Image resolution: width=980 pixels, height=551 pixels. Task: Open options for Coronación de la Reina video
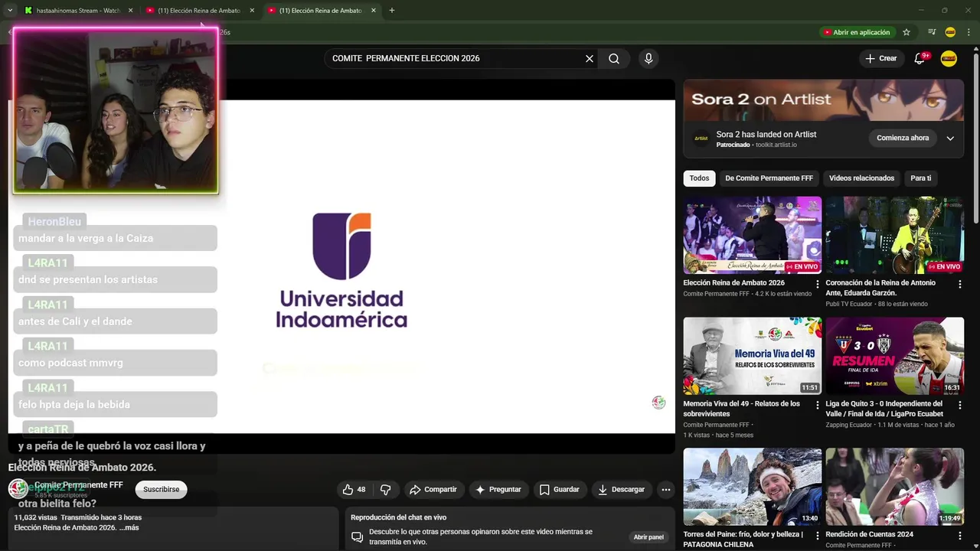[960, 284]
